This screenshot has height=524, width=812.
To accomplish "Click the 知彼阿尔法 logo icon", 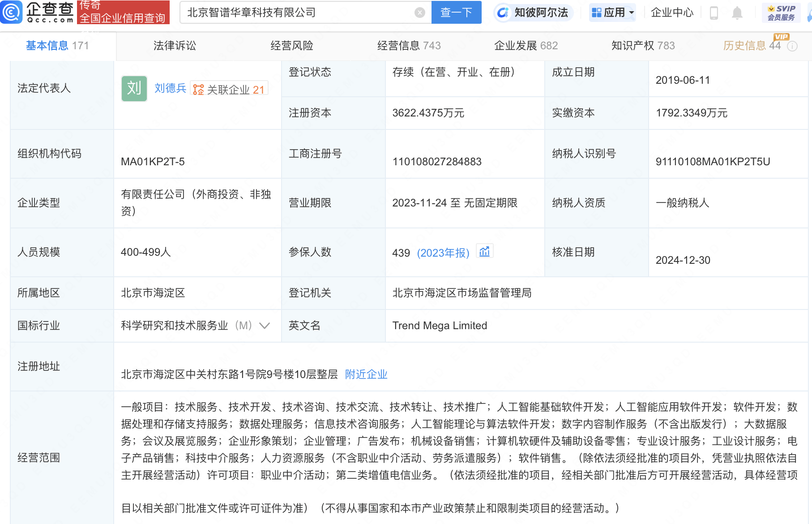I will pos(503,13).
